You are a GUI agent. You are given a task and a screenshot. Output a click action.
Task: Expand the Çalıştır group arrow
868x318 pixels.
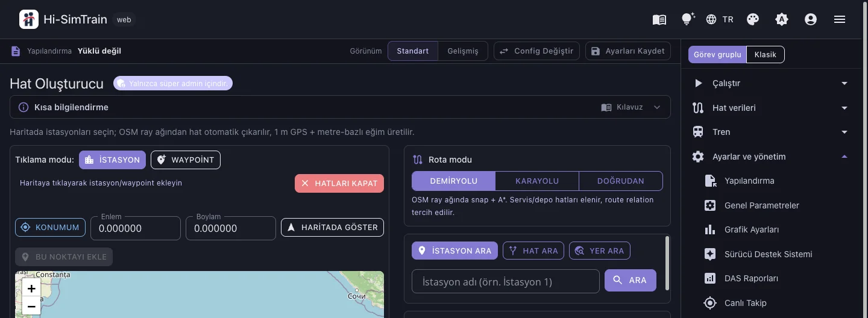click(x=844, y=83)
